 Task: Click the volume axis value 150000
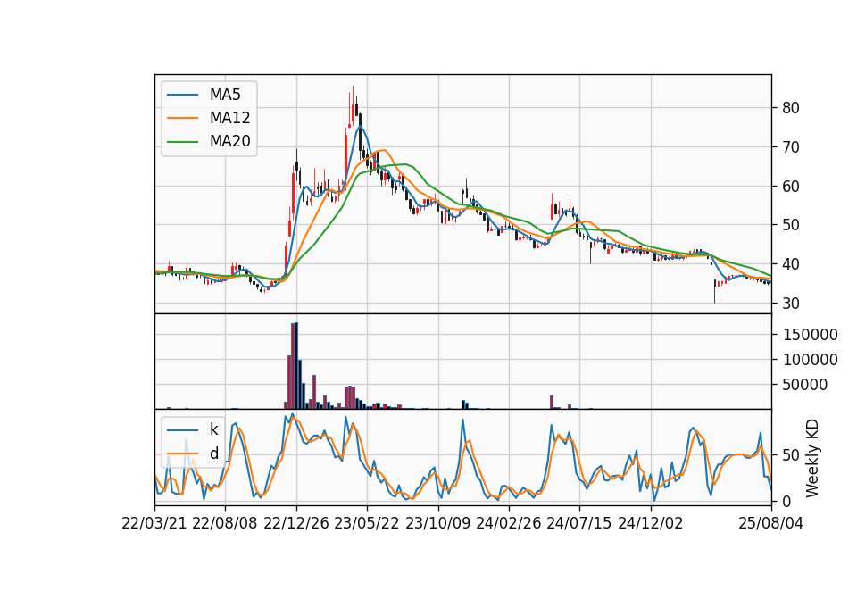point(810,335)
